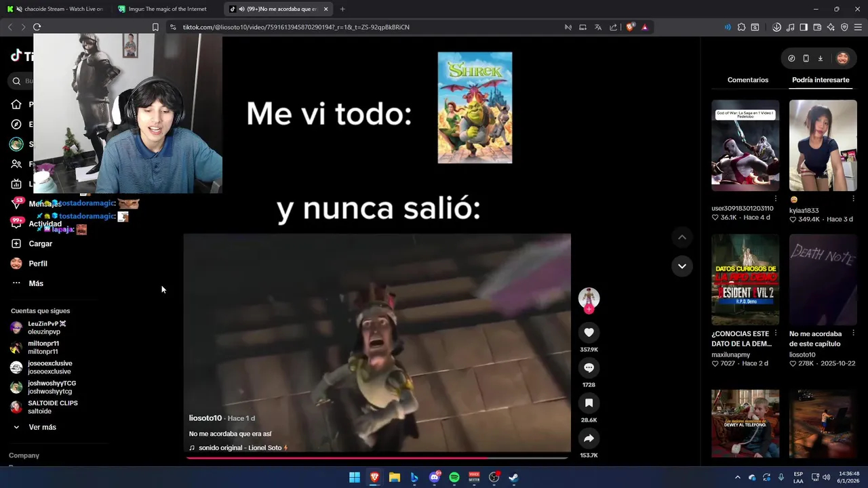This screenshot has width=868, height=488.
Task: Open the browser downloads arrow icon
Action: [x=776, y=27]
